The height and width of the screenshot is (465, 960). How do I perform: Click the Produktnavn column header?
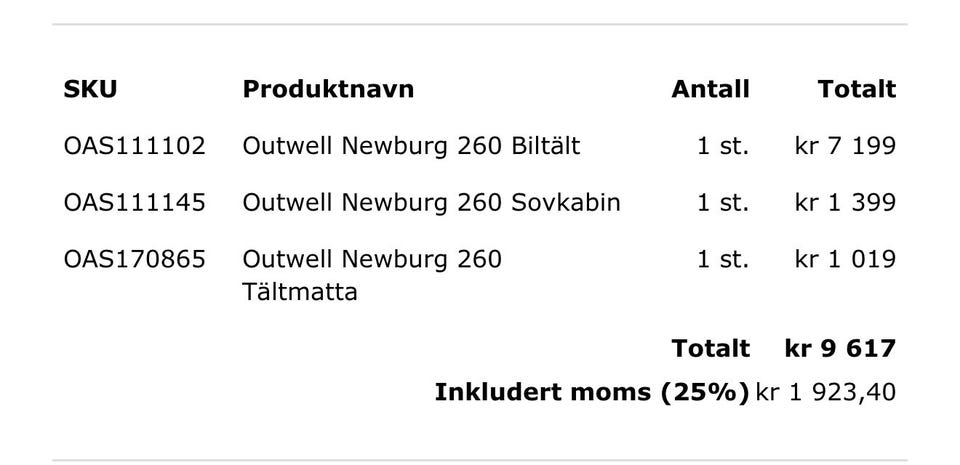click(x=328, y=89)
